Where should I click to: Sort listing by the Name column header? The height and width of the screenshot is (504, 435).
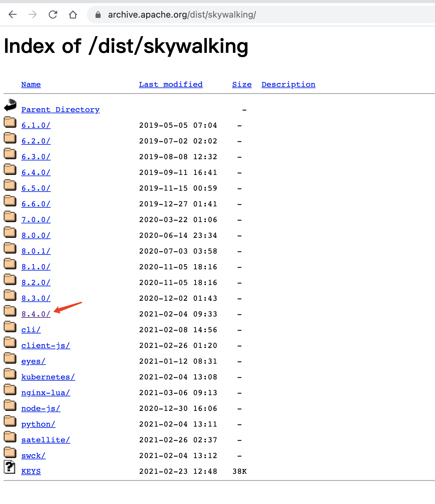coord(31,85)
